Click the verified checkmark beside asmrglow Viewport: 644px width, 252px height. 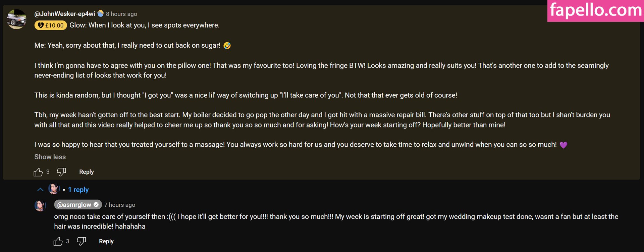pyautogui.click(x=96, y=205)
